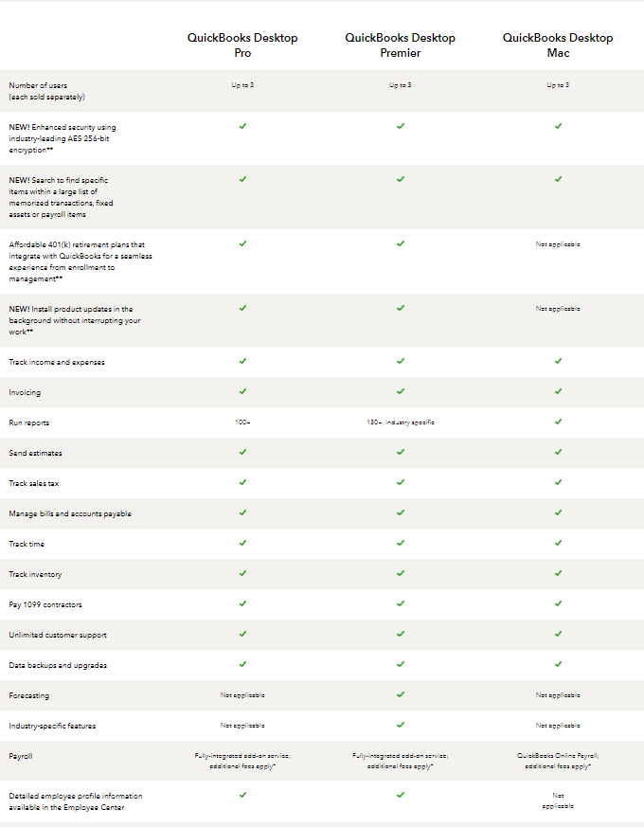Click Premier checkmark for Industry-specific features

[x=401, y=725]
